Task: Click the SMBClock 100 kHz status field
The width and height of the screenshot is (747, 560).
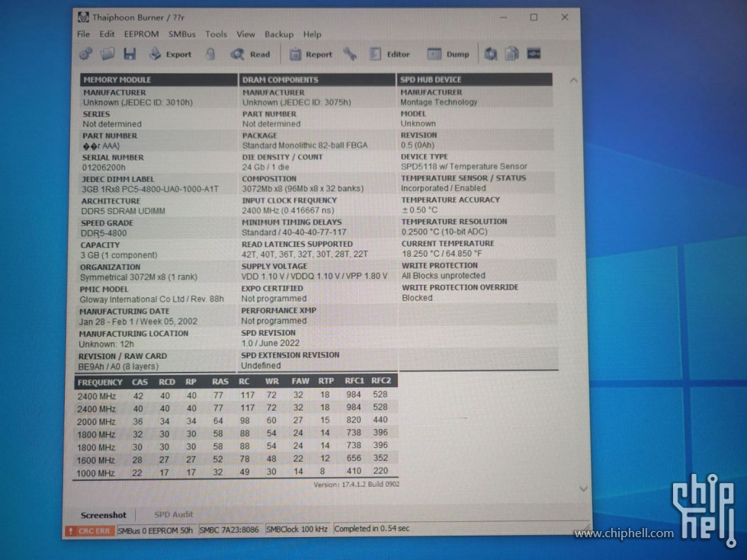Action: [297, 529]
